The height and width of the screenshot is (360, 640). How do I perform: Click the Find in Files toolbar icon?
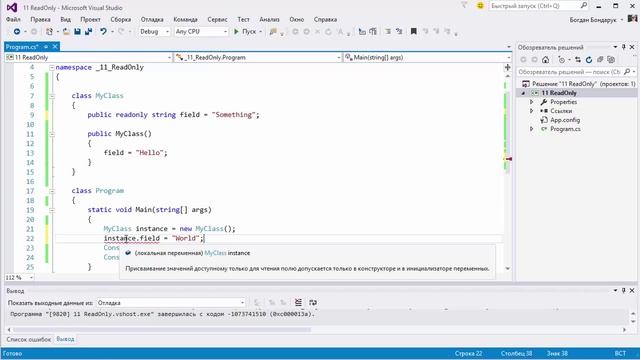point(273,31)
